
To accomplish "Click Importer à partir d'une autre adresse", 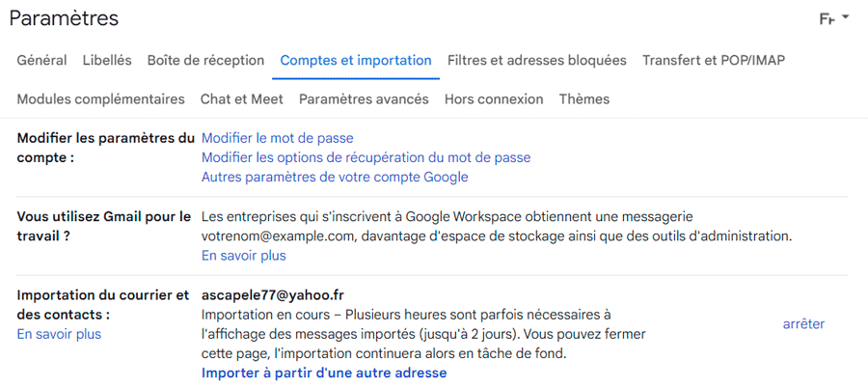I will click(x=324, y=373).
